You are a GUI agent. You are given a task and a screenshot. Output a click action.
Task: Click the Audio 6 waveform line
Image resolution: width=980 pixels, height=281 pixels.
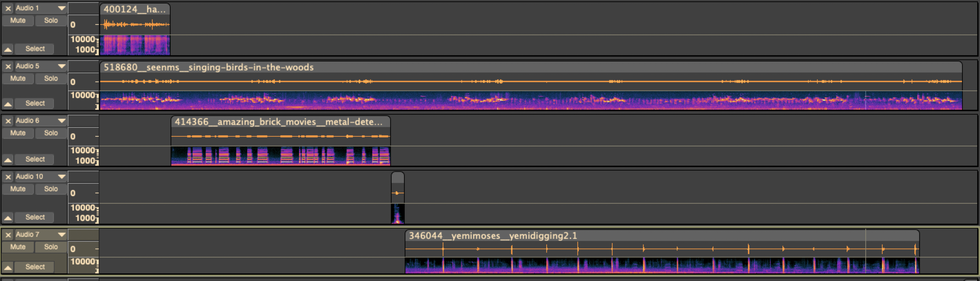point(281,136)
